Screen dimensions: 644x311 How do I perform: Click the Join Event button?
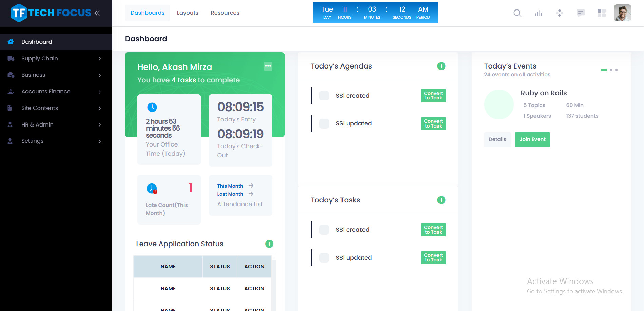coord(532,139)
